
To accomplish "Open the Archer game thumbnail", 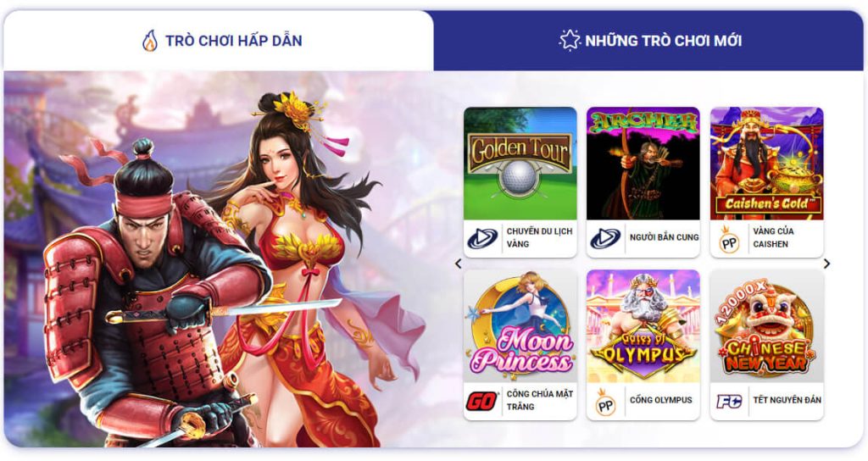I will click(643, 164).
